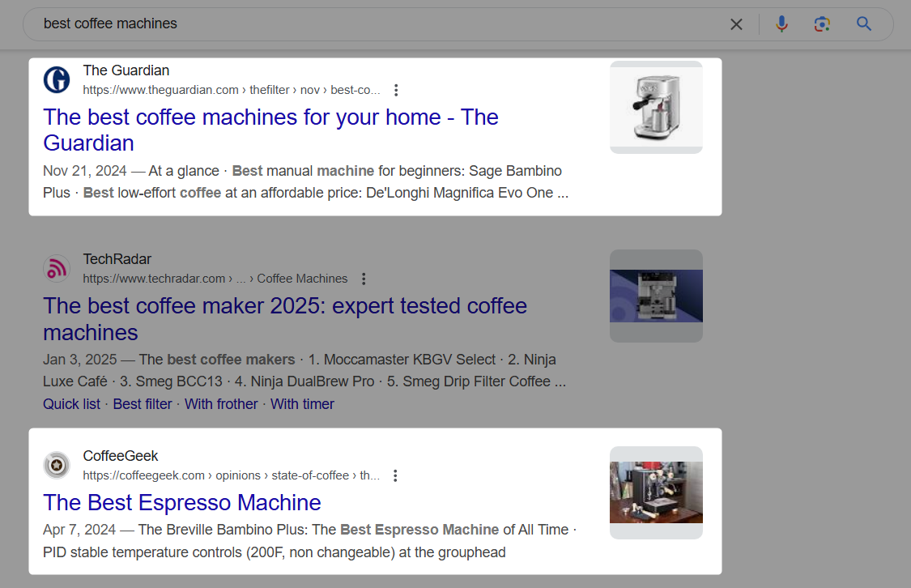Click the TechRadar site favicon
Screen dimensions: 911x588
(x=57, y=268)
